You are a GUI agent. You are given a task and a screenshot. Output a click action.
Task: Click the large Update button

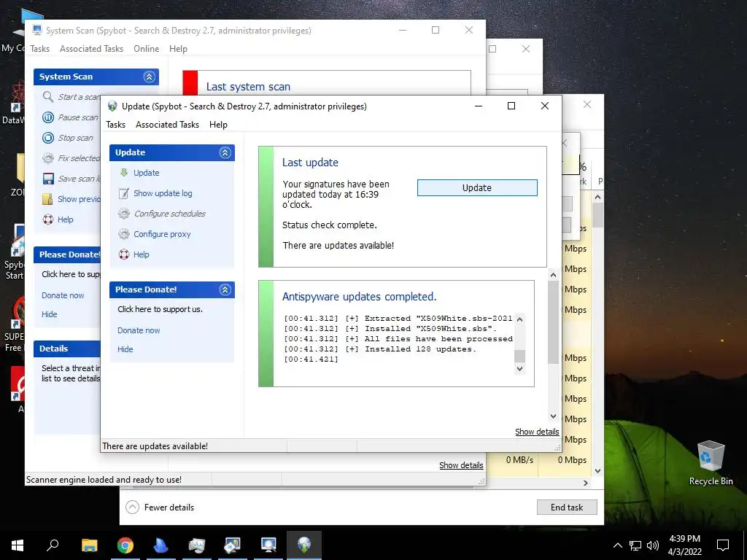[477, 187]
